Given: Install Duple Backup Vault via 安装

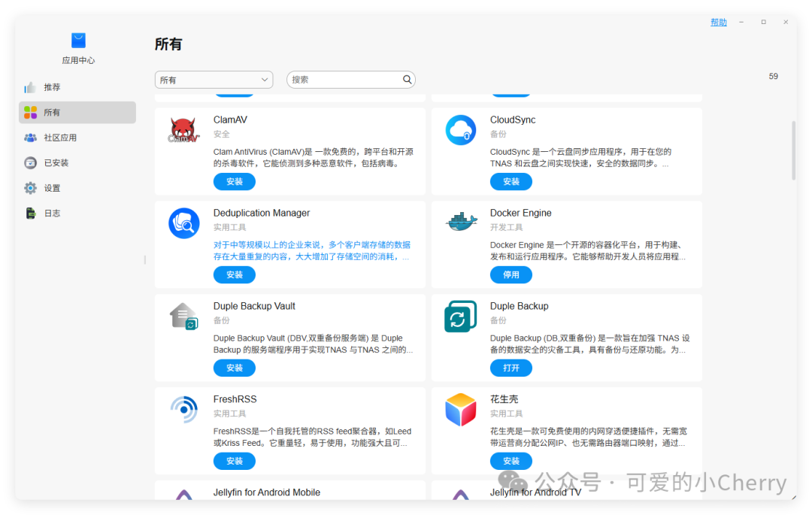Looking at the screenshot, I should (235, 368).
